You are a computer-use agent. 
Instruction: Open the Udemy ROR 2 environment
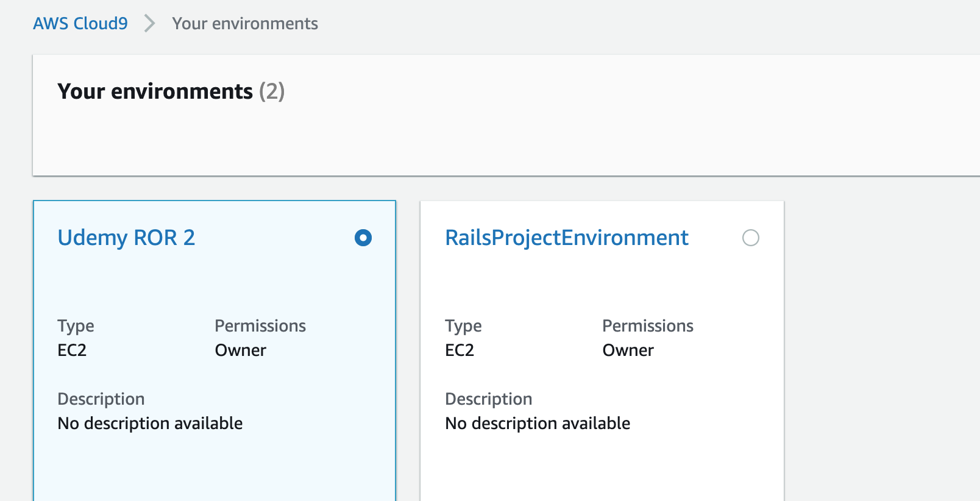point(126,238)
